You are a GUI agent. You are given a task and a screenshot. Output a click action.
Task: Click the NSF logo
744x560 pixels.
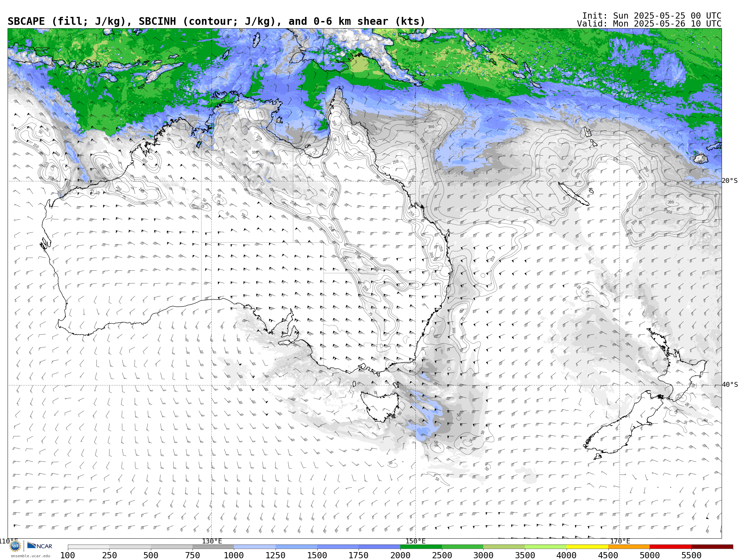[x=15, y=546]
